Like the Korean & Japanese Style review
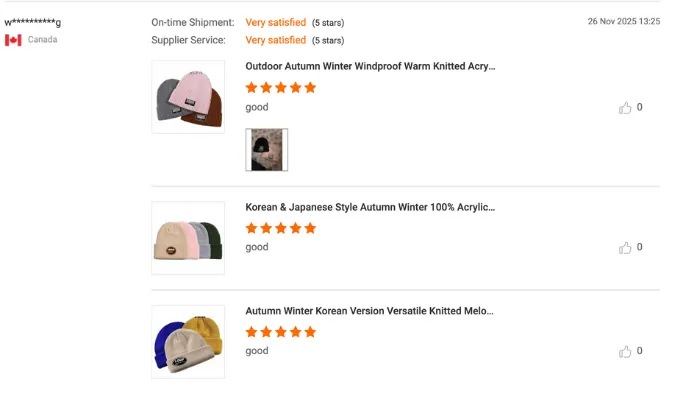Viewport: 683px width, 400px height. [x=625, y=247]
